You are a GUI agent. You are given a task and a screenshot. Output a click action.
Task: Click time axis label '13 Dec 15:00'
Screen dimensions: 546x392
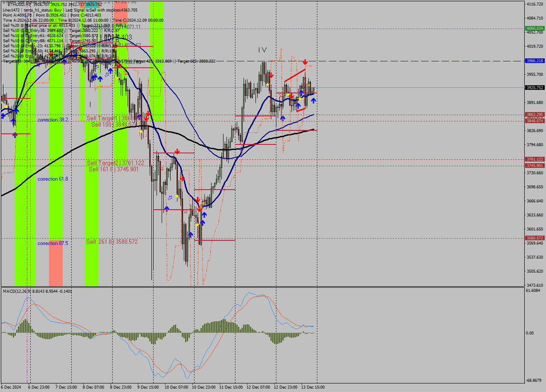(x=313, y=387)
